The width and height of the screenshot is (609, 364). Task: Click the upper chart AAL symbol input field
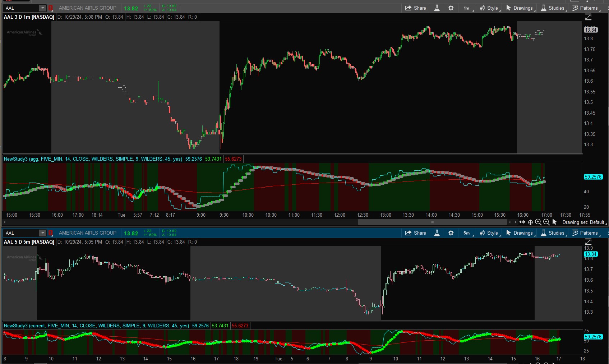coord(21,8)
